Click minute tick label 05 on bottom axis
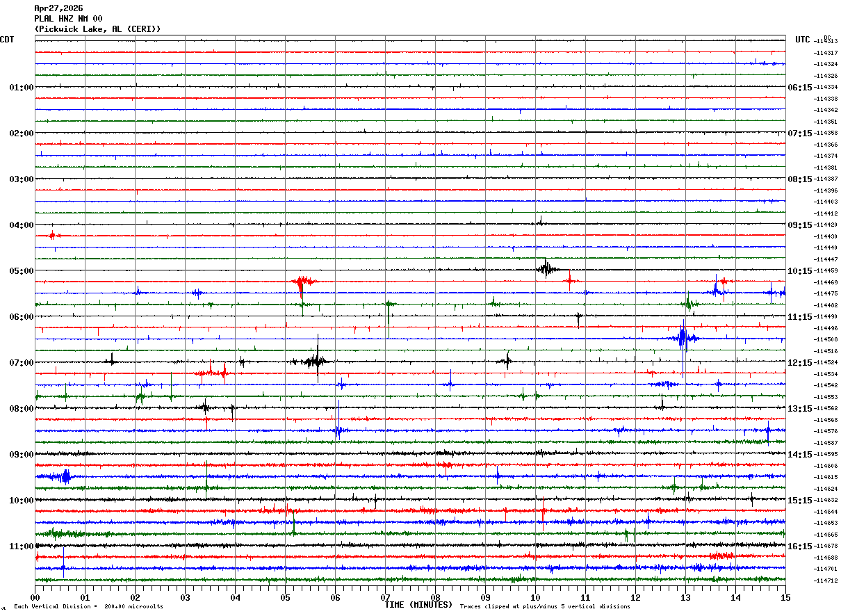841x616 pixels. pos(285,597)
